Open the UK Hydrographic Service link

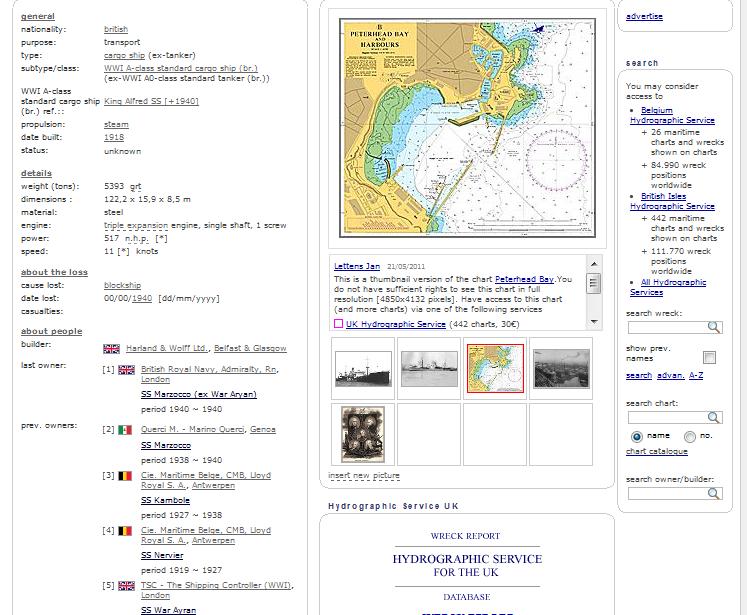point(395,324)
